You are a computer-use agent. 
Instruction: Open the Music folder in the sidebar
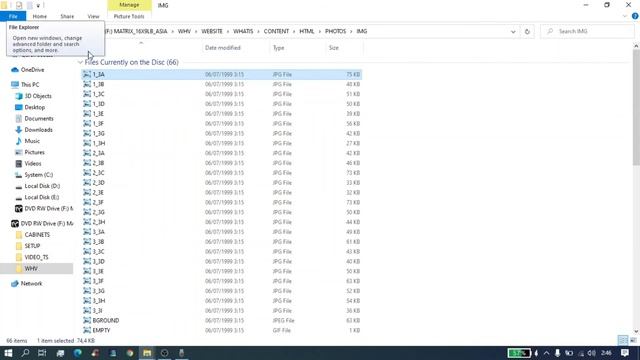click(27, 141)
